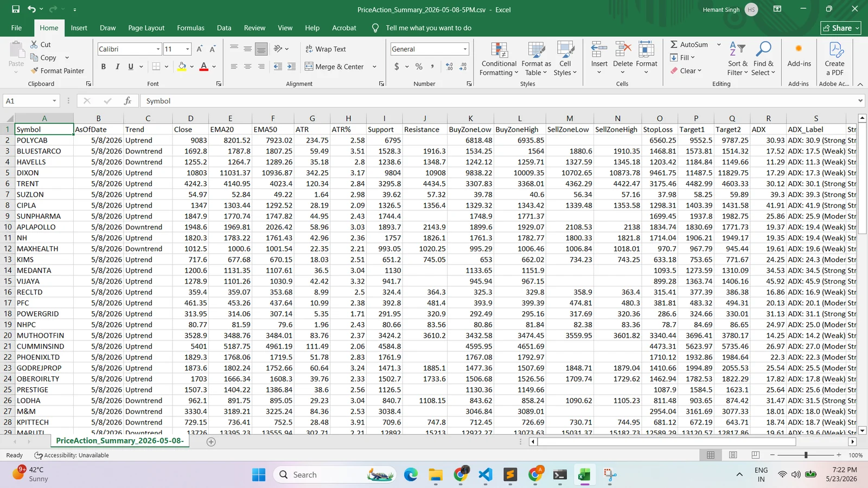The image size is (868, 488).
Task: Click the Orientation text angle icon
Action: pyautogui.click(x=278, y=49)
